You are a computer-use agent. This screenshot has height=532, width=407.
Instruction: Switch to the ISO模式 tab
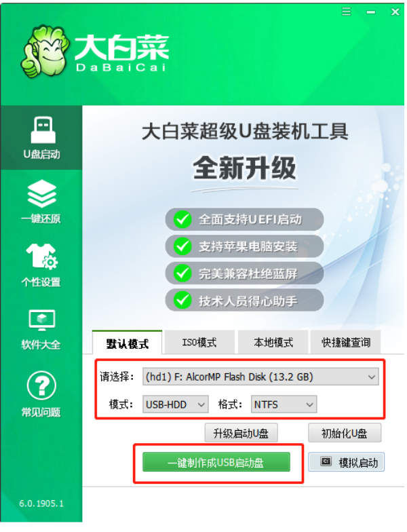(199, 342)
